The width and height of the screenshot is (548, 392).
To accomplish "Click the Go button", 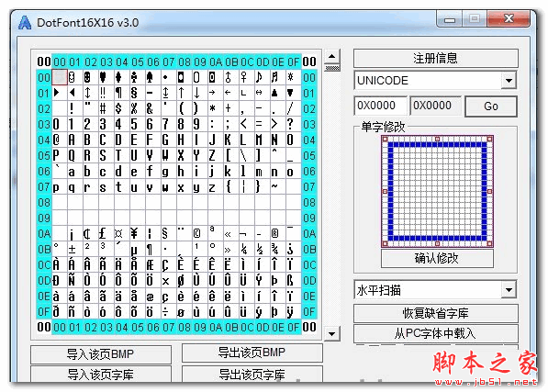I will pyautogui.click(x=491, y=106).
